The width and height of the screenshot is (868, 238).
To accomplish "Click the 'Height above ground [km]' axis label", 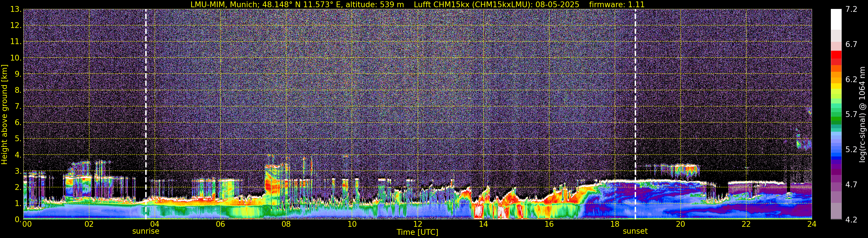I will (4, 114).
